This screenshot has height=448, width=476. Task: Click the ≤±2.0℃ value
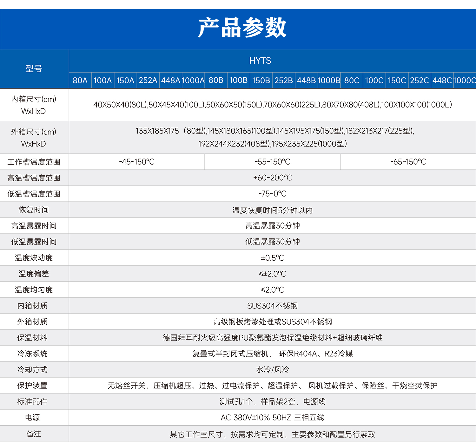[x=273, y=274]
